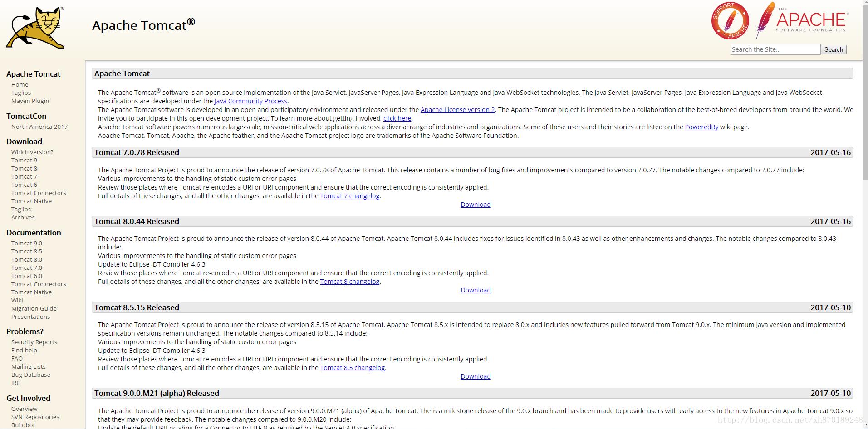Click the 'Apache Tomcat®' page title
The width and height of the screenshot is (868, 429).
[x=143, y=24]
